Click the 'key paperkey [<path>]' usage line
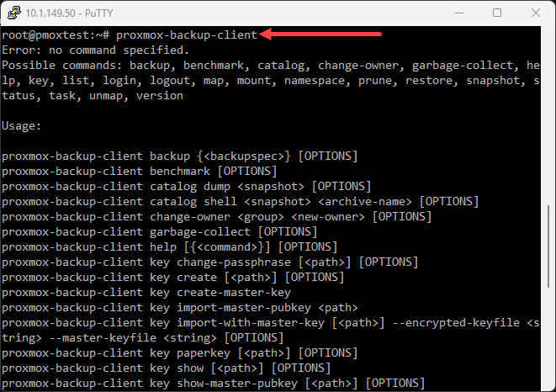 [180, 353]
